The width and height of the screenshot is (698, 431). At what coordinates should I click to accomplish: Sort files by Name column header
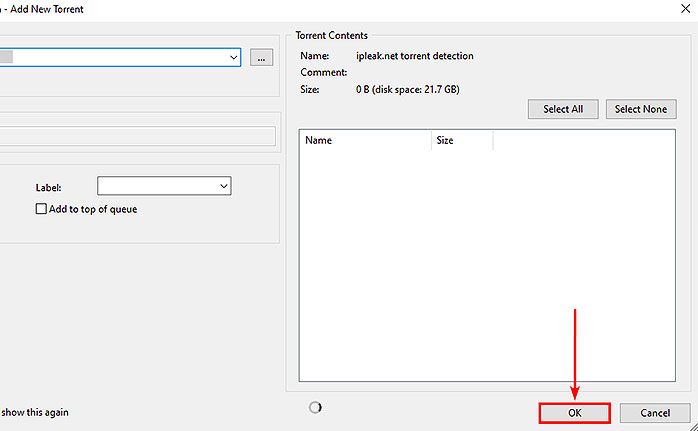[x=366, y=141]
